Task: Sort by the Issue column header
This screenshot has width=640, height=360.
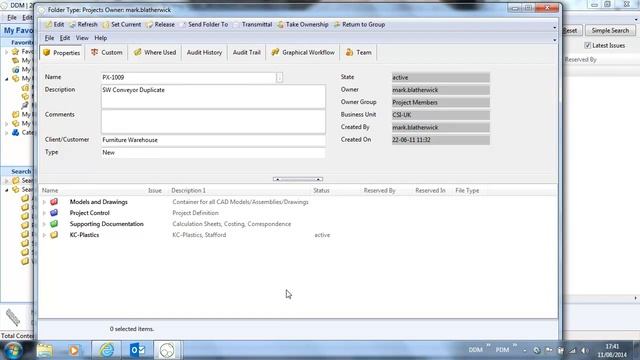Action: point(155,191)
